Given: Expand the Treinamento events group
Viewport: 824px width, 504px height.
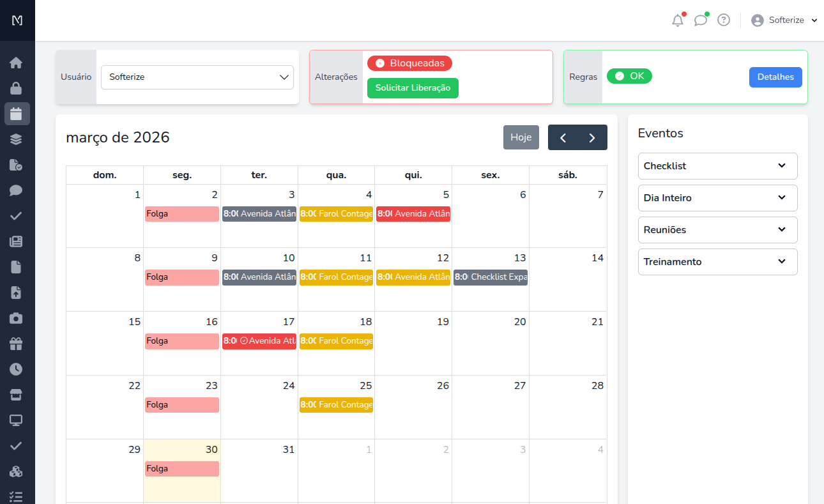Looking at the screenshot, I should pyautogui.click(x=717, y=262).
